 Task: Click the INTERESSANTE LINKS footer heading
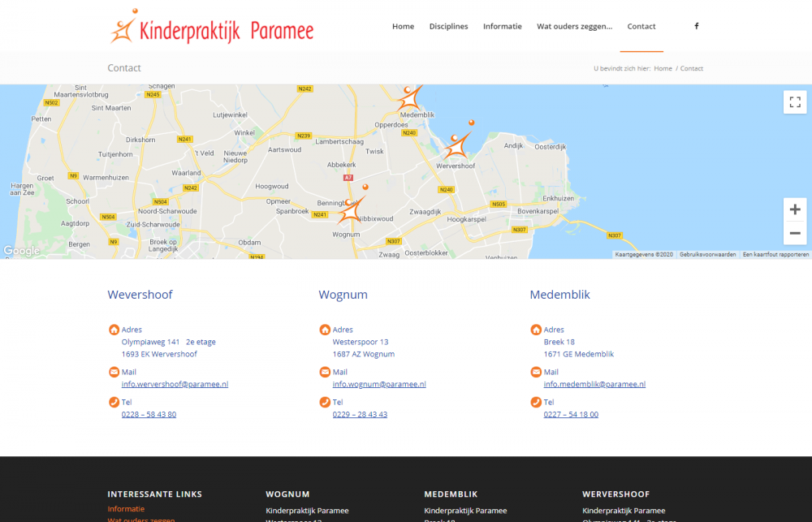[x=155, y=494]
